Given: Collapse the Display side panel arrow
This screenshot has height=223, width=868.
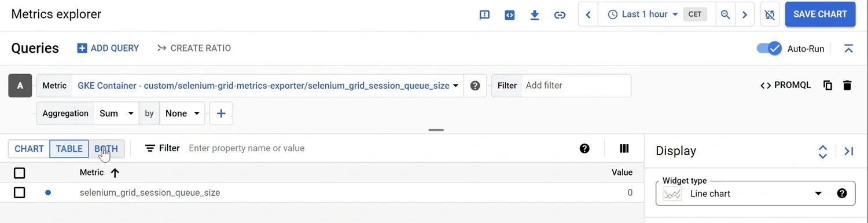Looking at the screenshot, I should coord(849,151).
